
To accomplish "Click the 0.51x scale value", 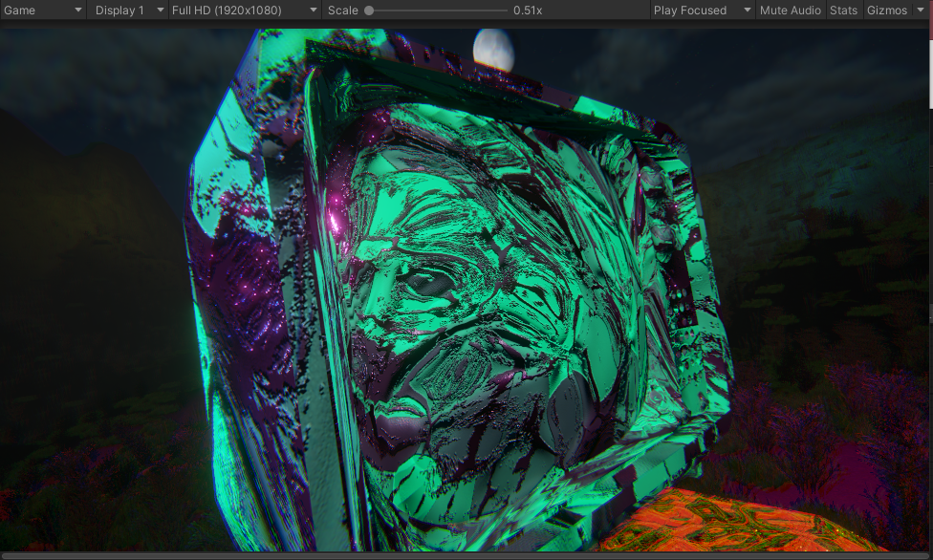I will [x=528, y=11].
